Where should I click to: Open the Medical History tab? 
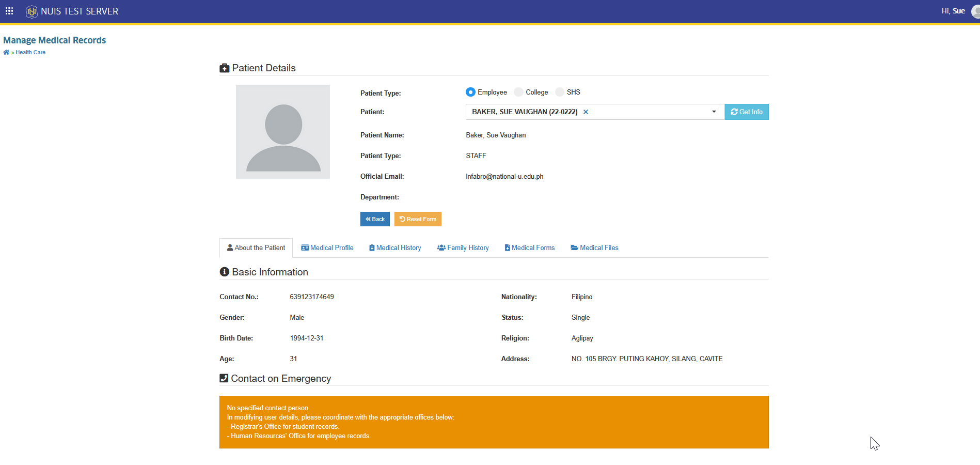[395, 248]
